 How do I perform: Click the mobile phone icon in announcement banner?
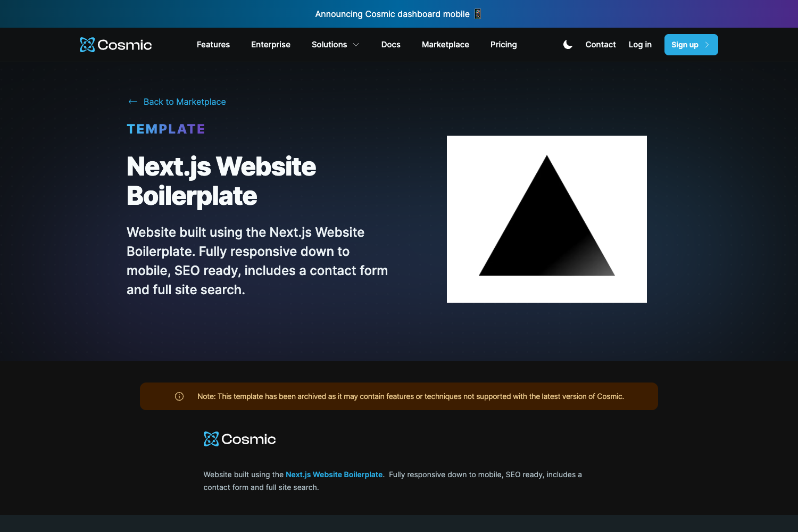(x=477, y=14)
